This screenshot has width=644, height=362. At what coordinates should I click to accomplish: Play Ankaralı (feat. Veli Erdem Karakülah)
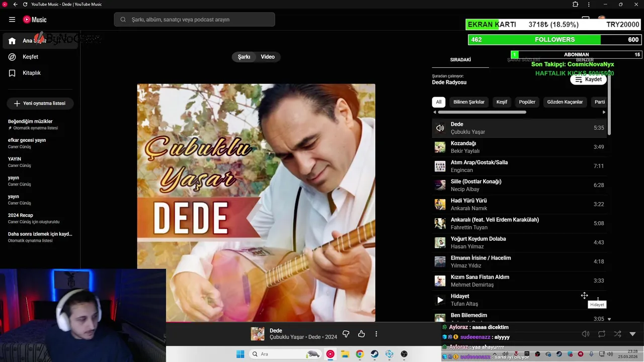(519, 223)
